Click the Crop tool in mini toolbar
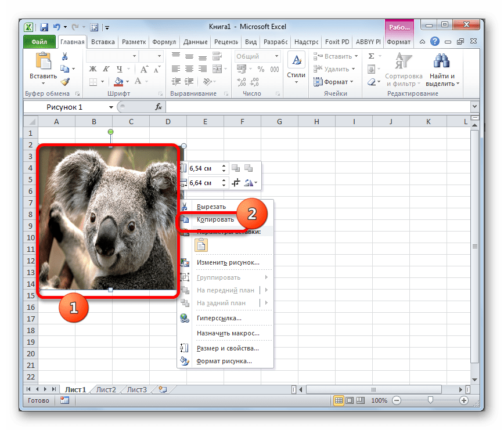Screen dimensions: 504x430 coord(236,183)
